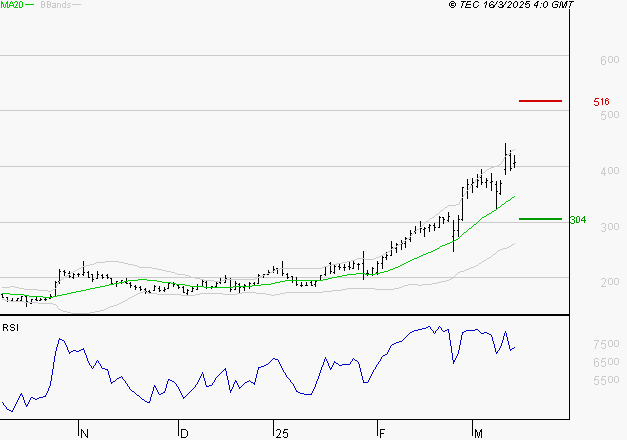This screenshot has height=440, width=627.
Task: Click the 6500 RSI axis label
Action: tap(606, 362)
